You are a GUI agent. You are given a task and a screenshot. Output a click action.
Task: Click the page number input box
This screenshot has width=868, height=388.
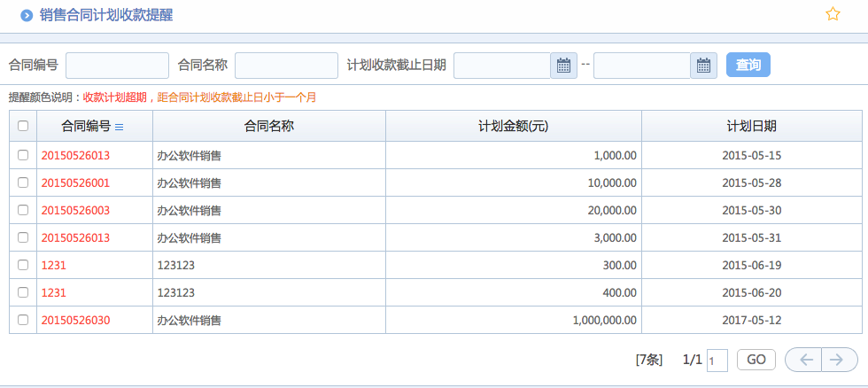pos(717,361)
